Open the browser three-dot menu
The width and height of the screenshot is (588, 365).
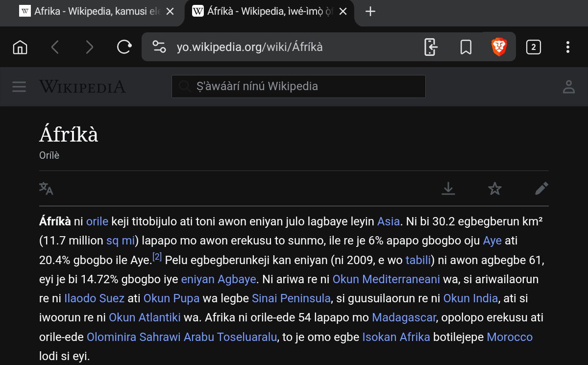pyautogui.click(x=567, y=47)
